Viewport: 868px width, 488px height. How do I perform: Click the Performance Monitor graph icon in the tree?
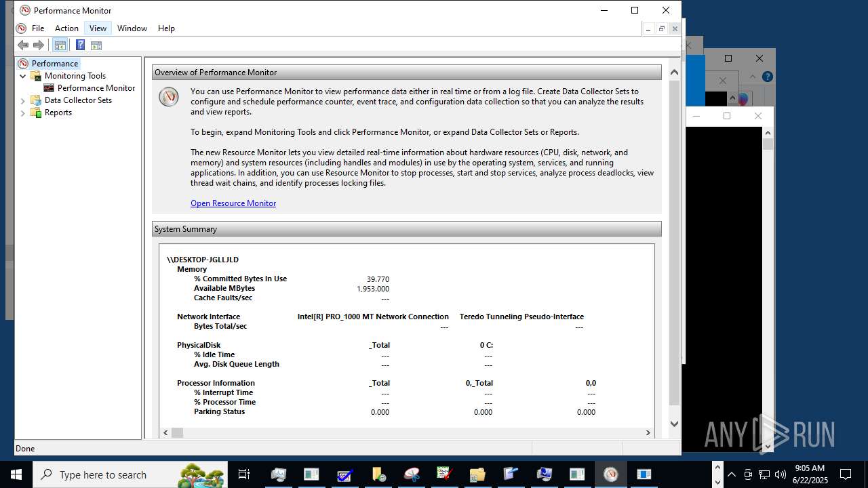[49, 88]
